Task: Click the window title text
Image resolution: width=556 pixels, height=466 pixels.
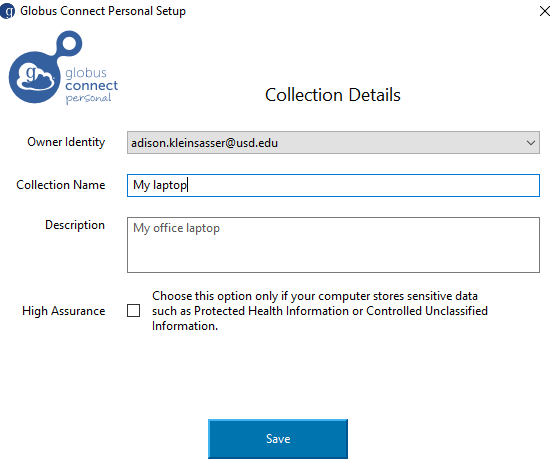Action: tap(103, 11)
